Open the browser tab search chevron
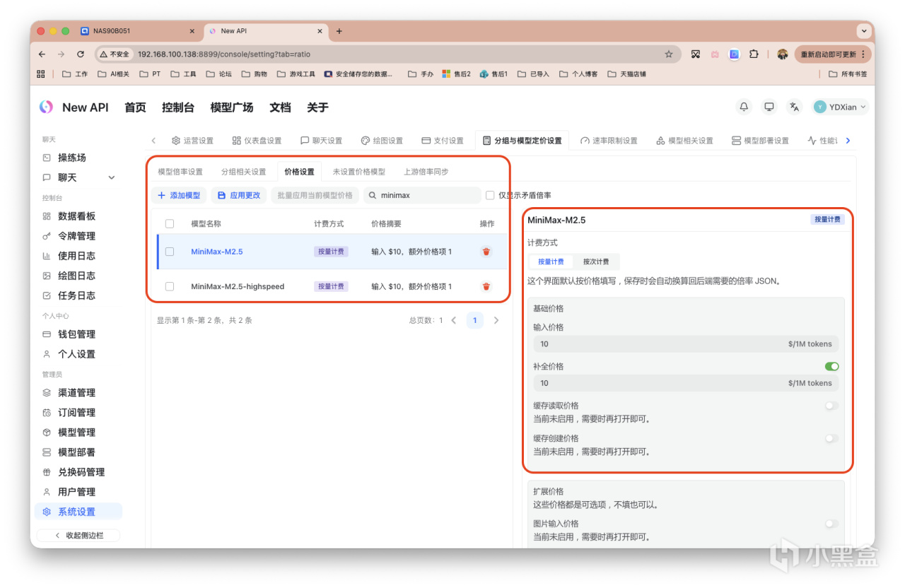This screenshot has height=588, width=905. pyautogui.click(x=863, y=31)
